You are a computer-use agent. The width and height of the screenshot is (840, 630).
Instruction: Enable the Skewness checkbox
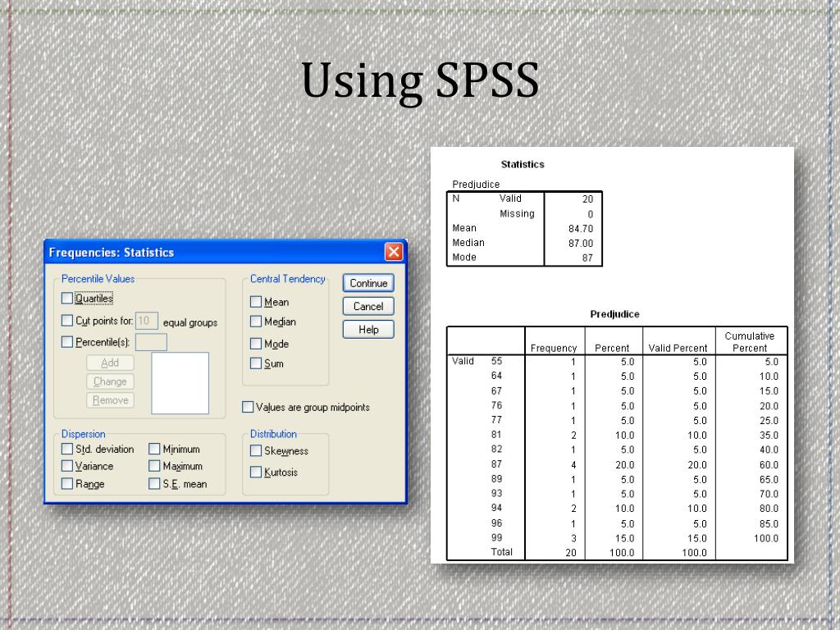[256, 450]
